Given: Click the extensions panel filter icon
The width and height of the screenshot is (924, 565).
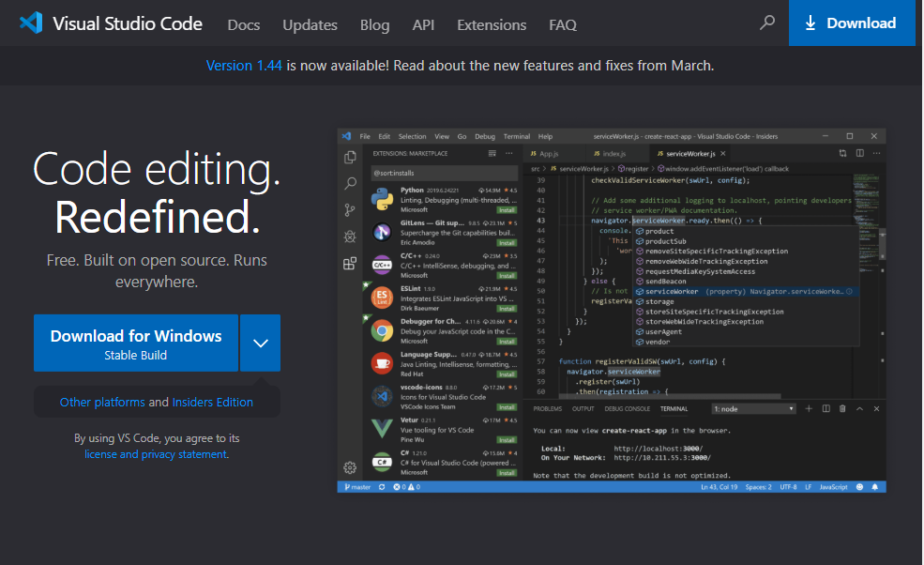Looking at the screenshot, I should [492, 153].
